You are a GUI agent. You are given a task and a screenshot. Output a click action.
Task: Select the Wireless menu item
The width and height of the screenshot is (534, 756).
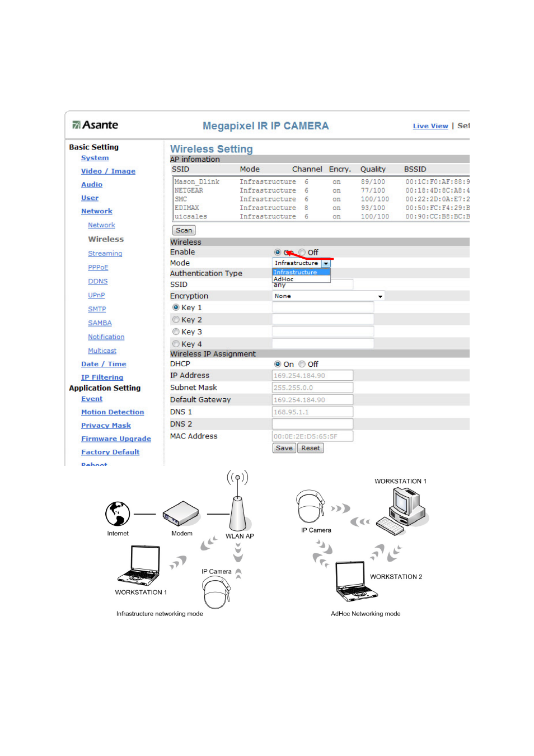click(106, 239)
